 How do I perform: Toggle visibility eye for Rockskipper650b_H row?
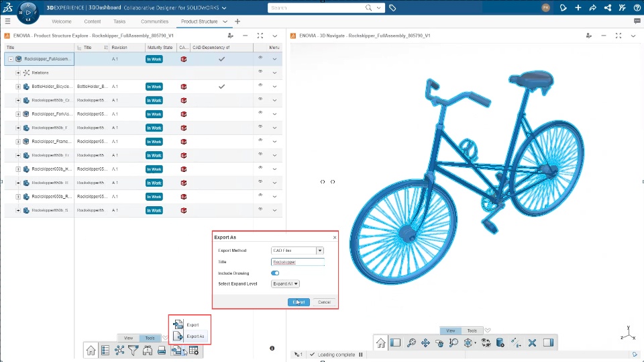point(260,168)
